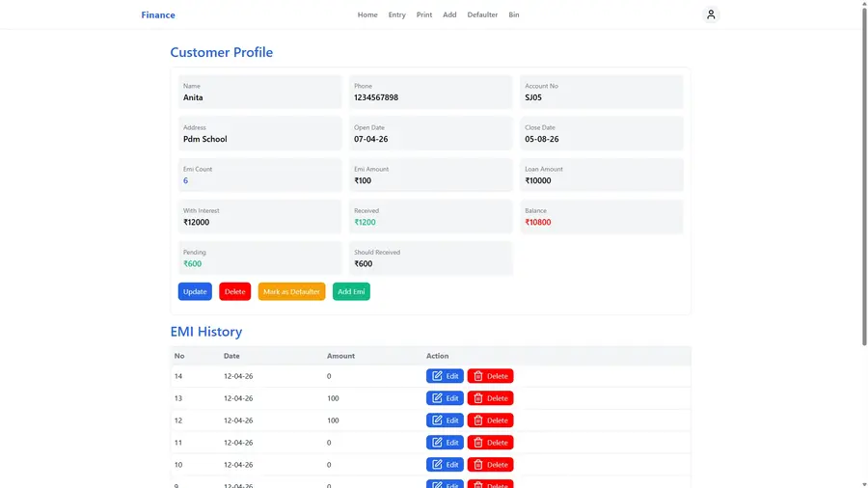Click the No column header
Image resolution: width=868 pixels, height=488 pixels.
tap(179, 356)
